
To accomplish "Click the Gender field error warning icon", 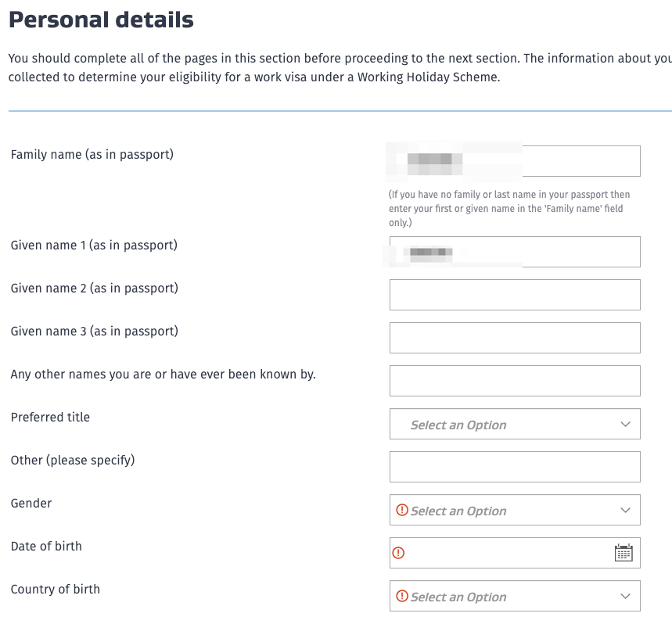I will point(402,510).
